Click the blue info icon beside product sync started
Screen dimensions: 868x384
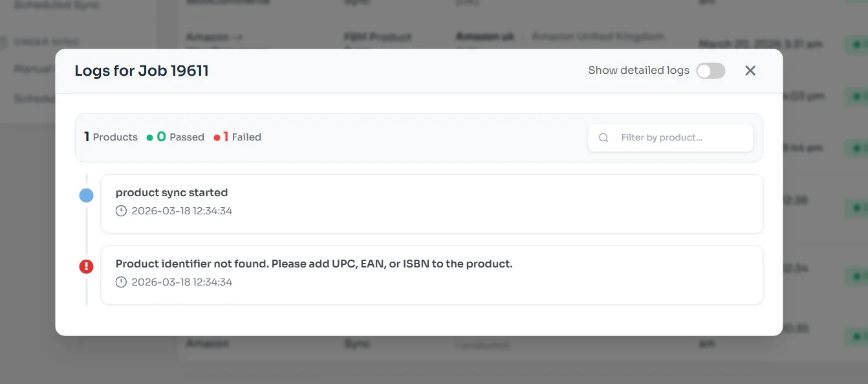click(86, 195)
